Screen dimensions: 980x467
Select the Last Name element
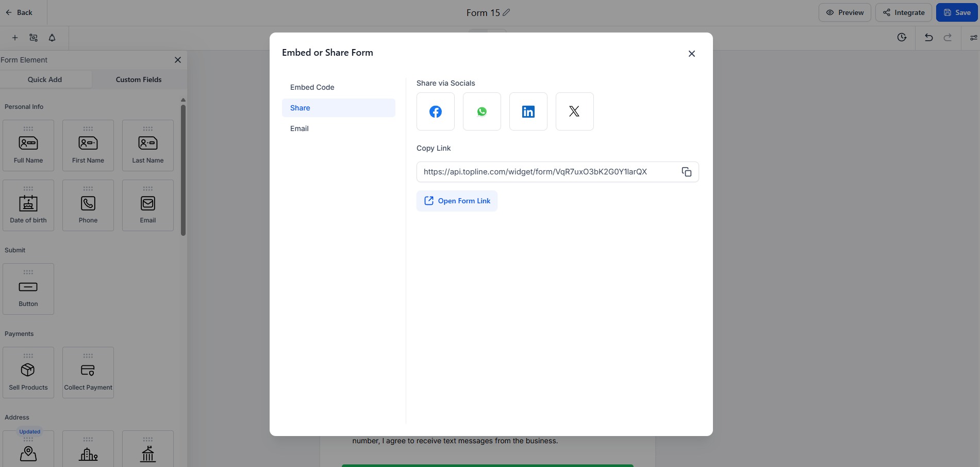click(148, 146)
